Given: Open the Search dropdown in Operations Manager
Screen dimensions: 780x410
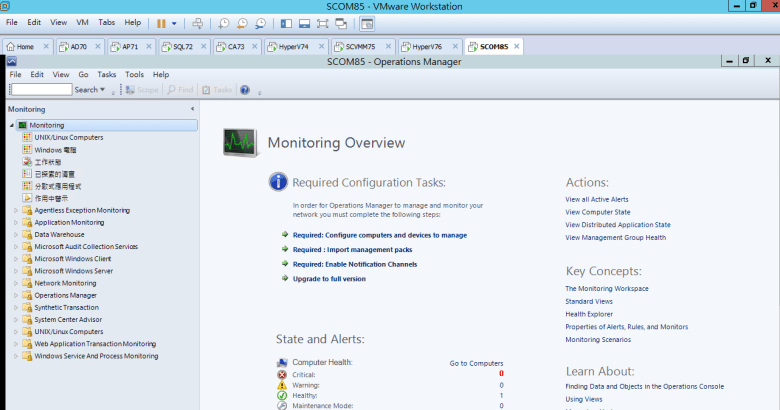Looking at the screenshot, I should click(x=89, y=90).
